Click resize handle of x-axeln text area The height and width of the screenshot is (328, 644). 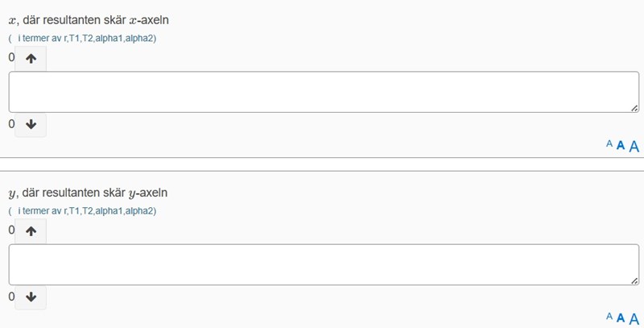[635, 108]
